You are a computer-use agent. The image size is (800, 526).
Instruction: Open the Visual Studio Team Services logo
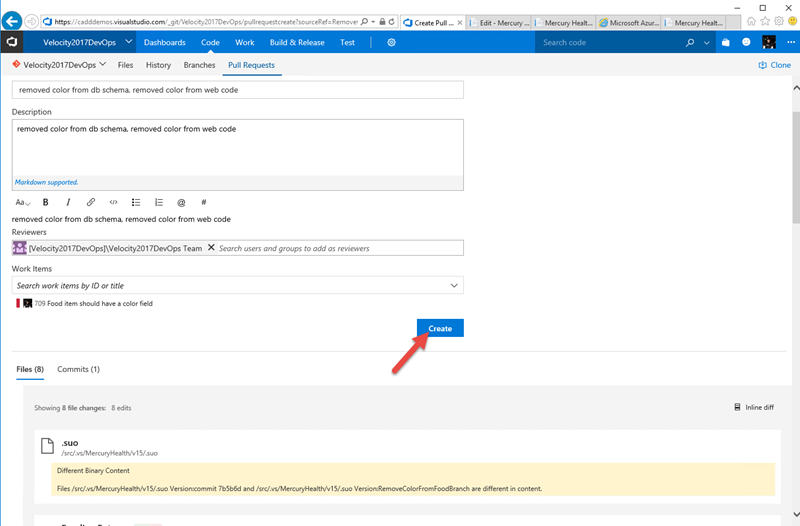[11, 42]
